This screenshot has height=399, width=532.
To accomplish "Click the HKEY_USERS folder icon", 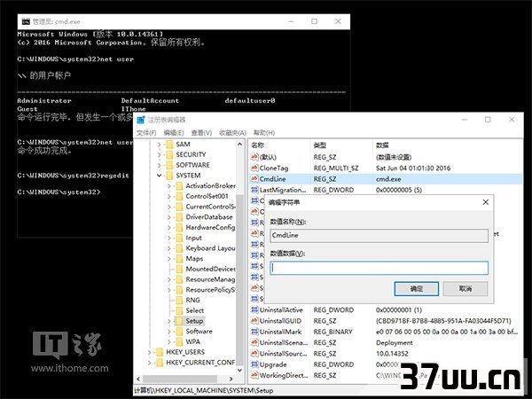I will click(160, 352).
